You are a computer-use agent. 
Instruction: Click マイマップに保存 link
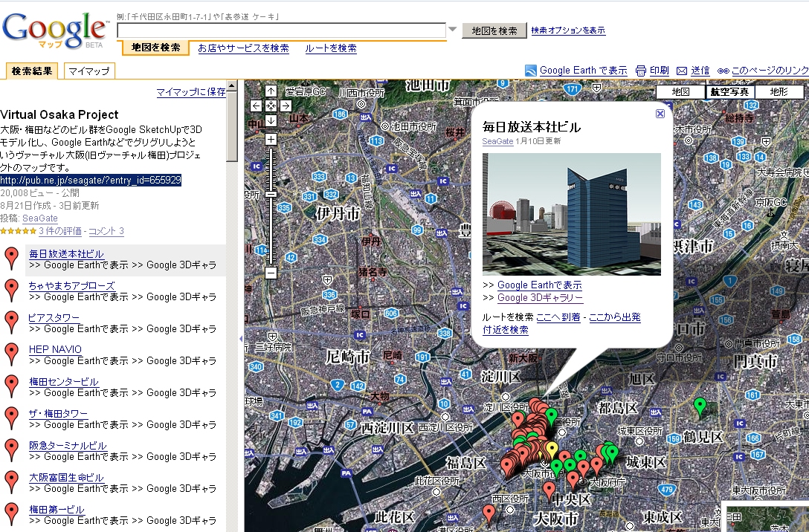pos(191,91)
